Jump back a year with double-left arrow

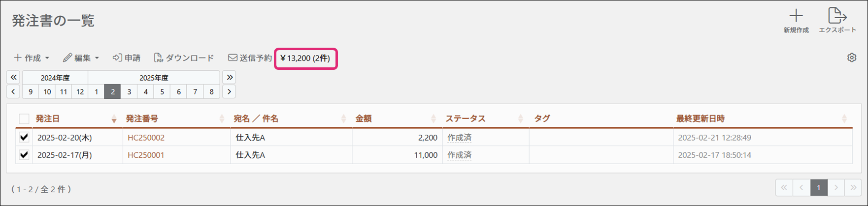coord(13,77)
